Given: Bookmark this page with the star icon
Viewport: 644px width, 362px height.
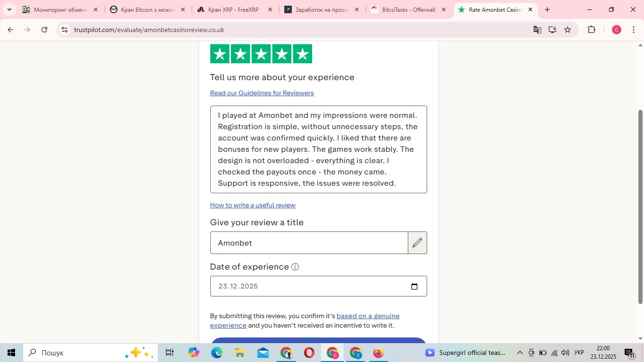Looking at the screenshot, I should point(568,30).
